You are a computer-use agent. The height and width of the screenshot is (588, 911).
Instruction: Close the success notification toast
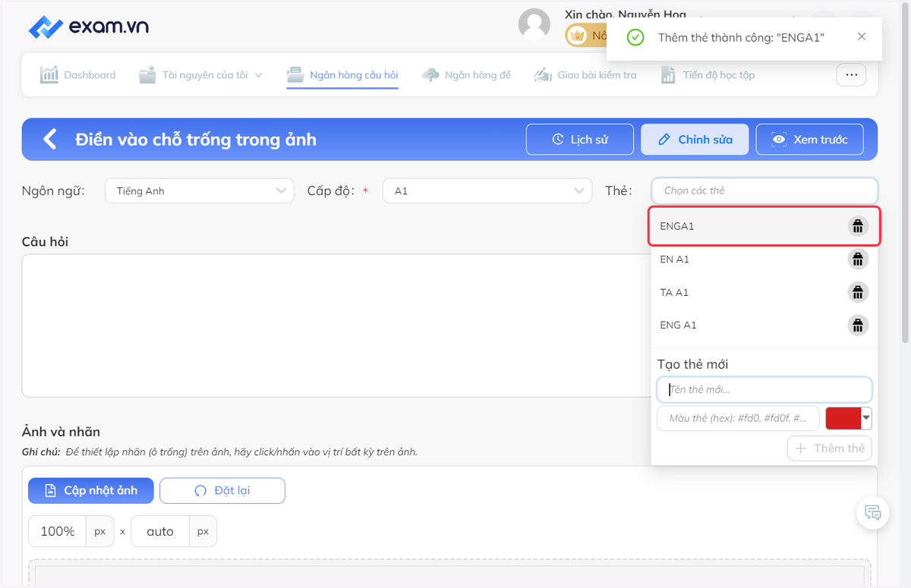tap(862, 36)
